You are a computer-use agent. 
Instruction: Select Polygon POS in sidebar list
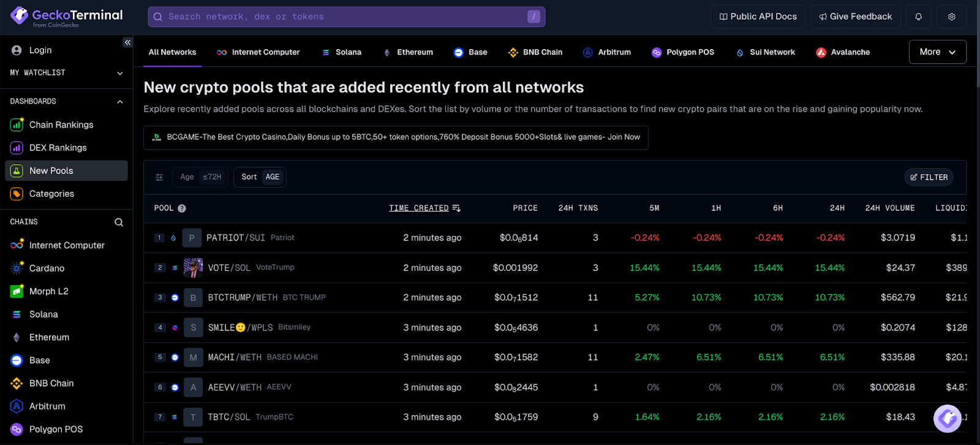[x=66, y=429]
